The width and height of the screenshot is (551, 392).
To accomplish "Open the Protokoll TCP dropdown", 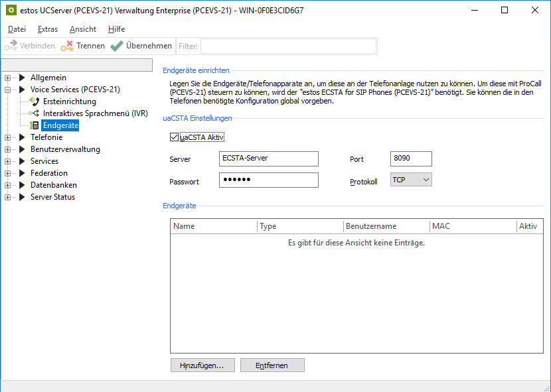I will (411, 180).
